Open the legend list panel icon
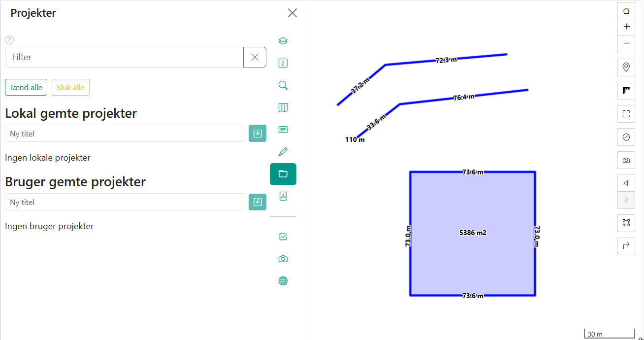This screenshot has width=644, height=340. tap(283, 130)
